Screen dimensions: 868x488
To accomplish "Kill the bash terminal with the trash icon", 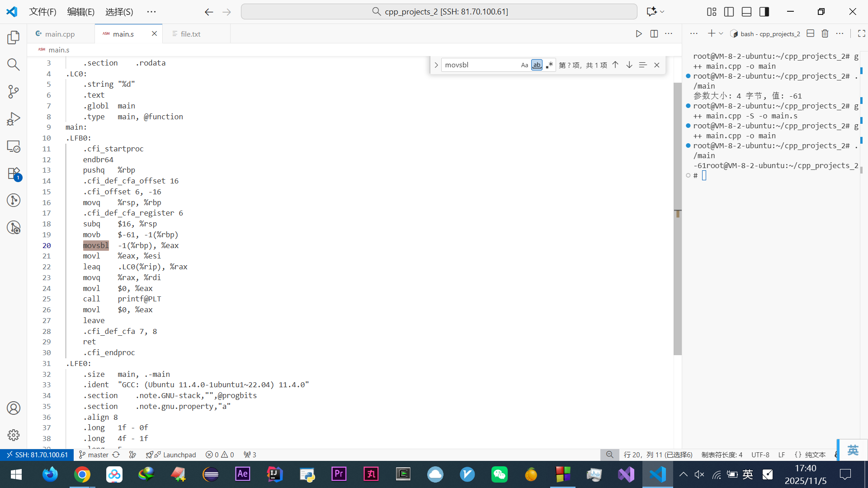I will click(825, 34).
